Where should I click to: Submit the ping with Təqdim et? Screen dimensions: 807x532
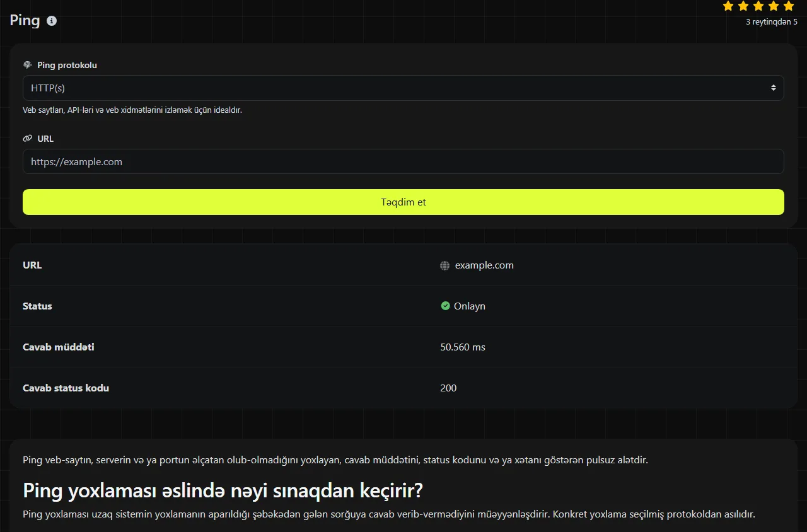click(x=403, y=202)
